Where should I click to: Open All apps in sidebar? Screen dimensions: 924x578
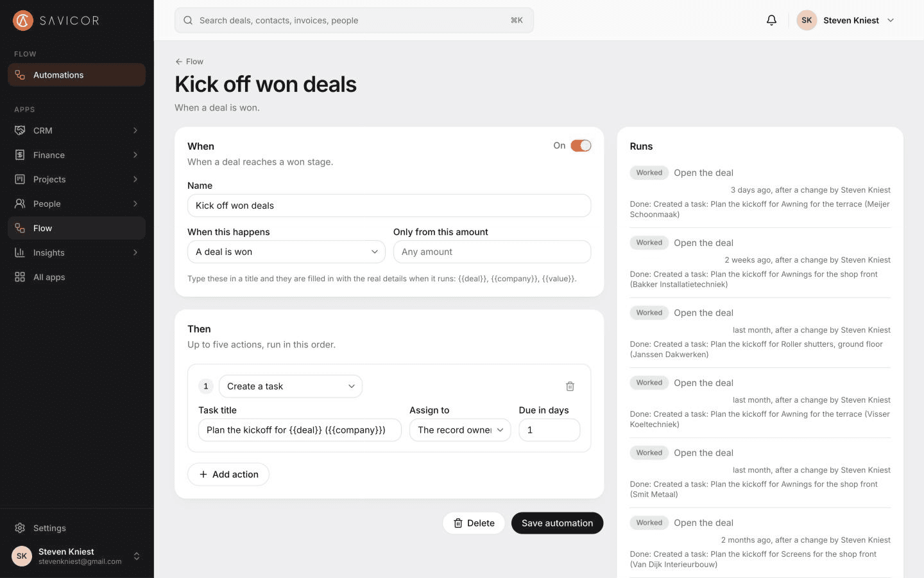coord(76,277)
